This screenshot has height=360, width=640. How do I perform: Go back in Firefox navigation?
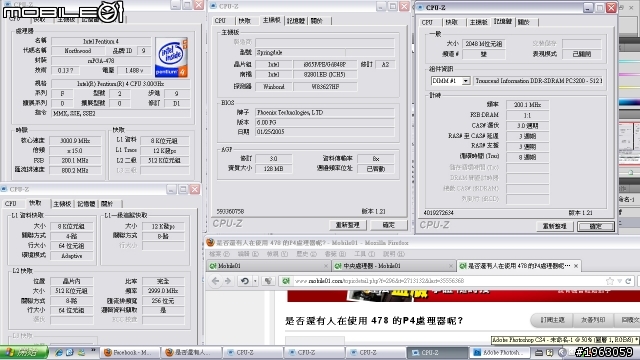(216, 281)
